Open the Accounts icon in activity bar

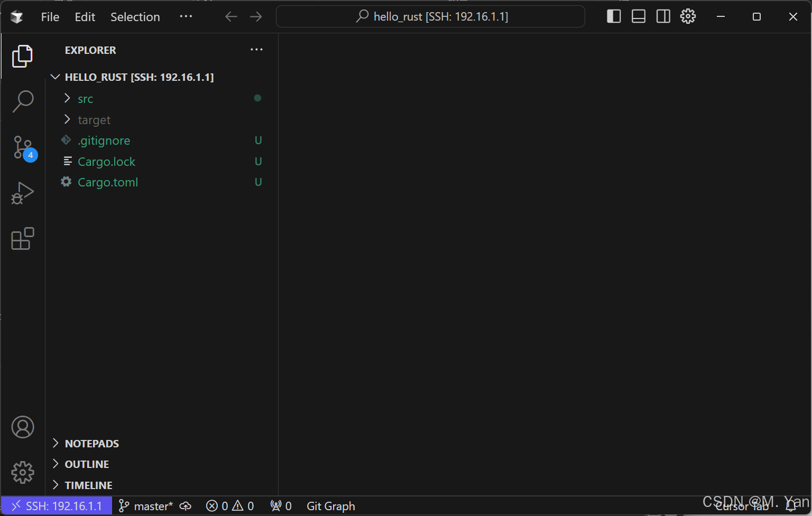pos(23,427)
